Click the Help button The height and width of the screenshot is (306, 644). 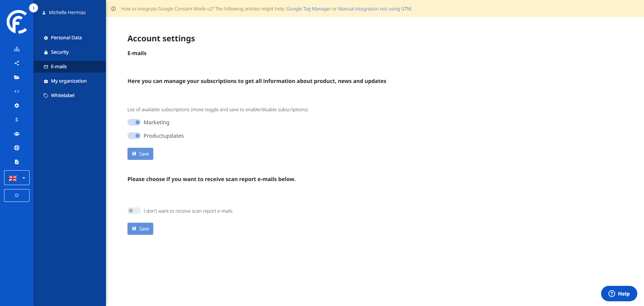619,294
